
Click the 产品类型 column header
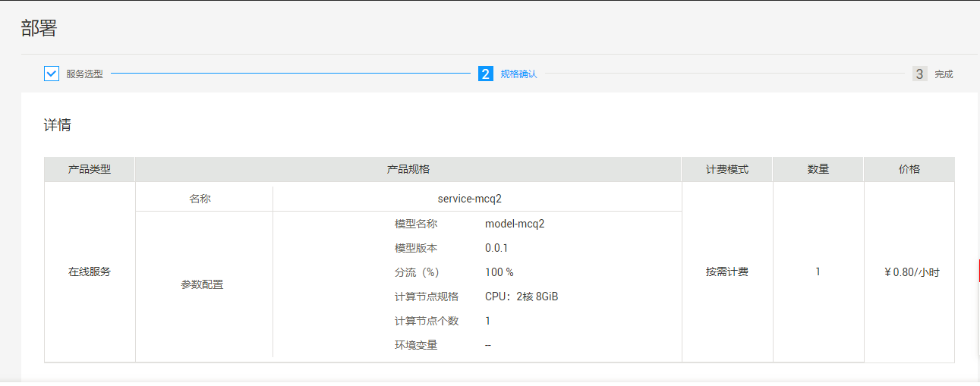pyautogui.click(x=90, y=169)
